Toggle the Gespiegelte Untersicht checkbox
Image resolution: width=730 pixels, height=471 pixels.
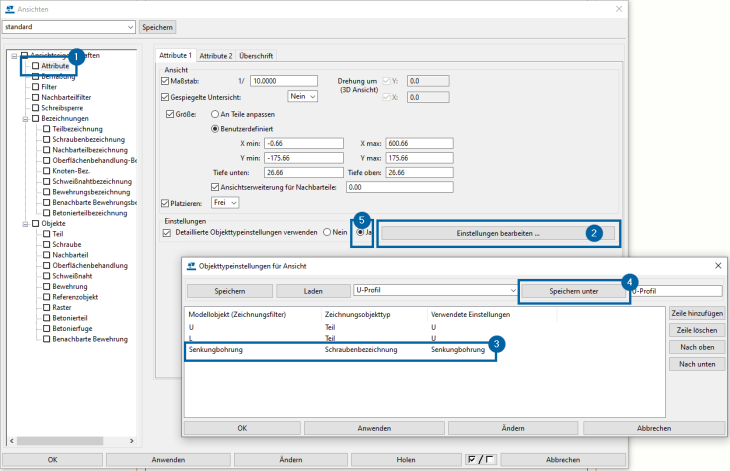(166, 97)
